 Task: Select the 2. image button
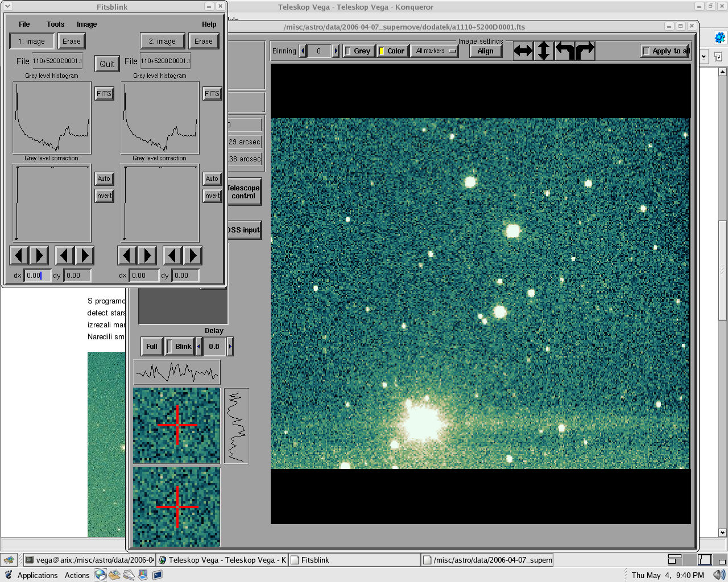pos(163,41)
